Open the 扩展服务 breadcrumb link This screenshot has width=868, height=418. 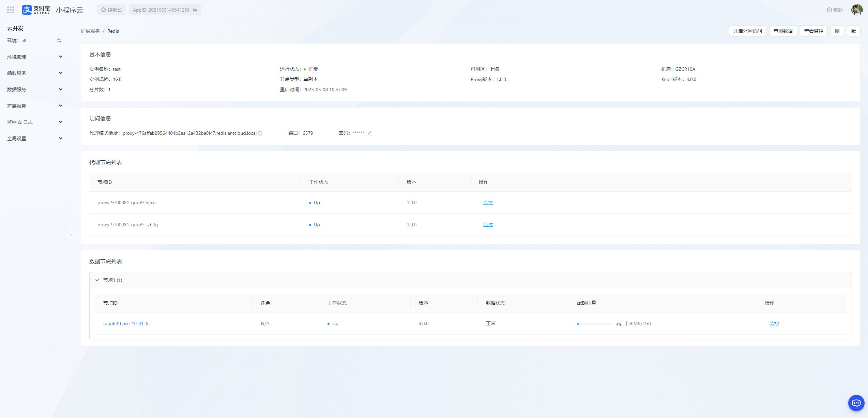pyautogui.click(x=90, y=31)
